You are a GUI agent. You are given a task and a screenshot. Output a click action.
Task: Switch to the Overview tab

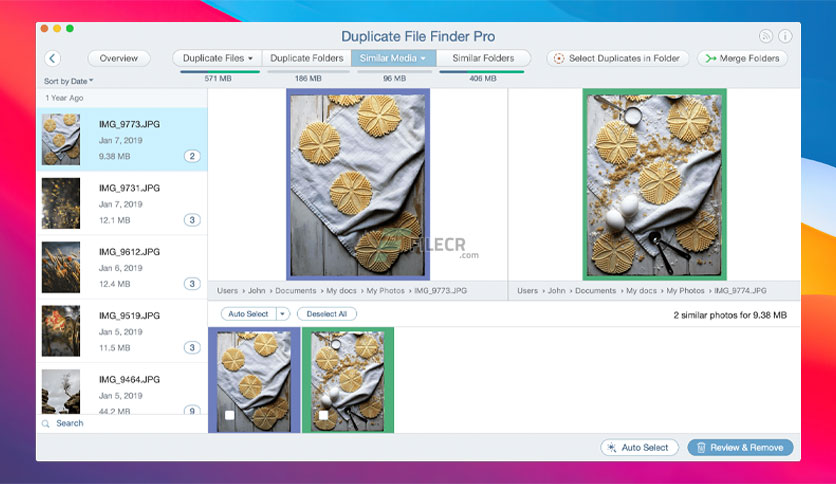(118, 58)
